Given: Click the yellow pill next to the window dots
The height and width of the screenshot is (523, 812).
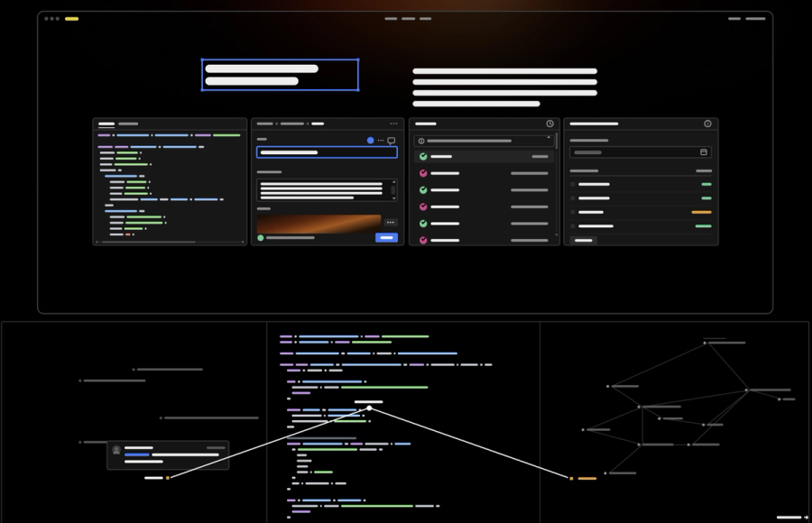Looking at the screenshot, I should coord(71,19).
